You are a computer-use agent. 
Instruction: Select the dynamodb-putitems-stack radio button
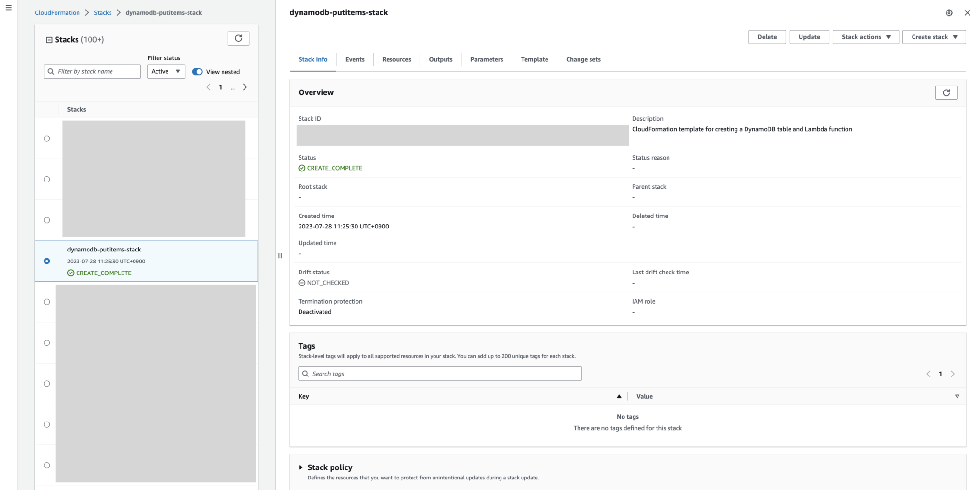[x=46, y=261]
